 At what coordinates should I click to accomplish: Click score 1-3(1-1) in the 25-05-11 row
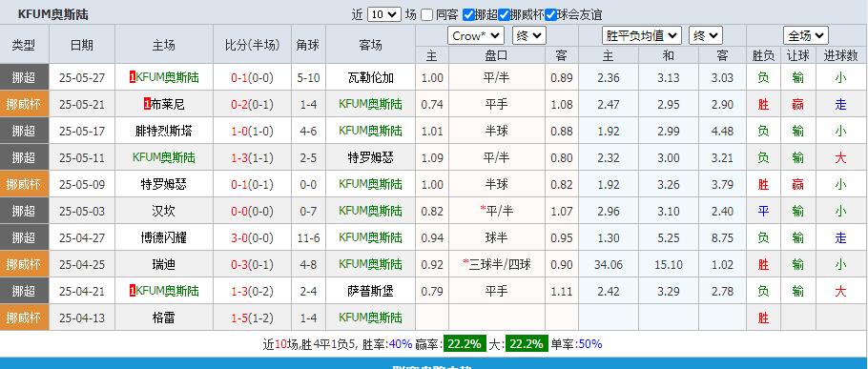252,157
